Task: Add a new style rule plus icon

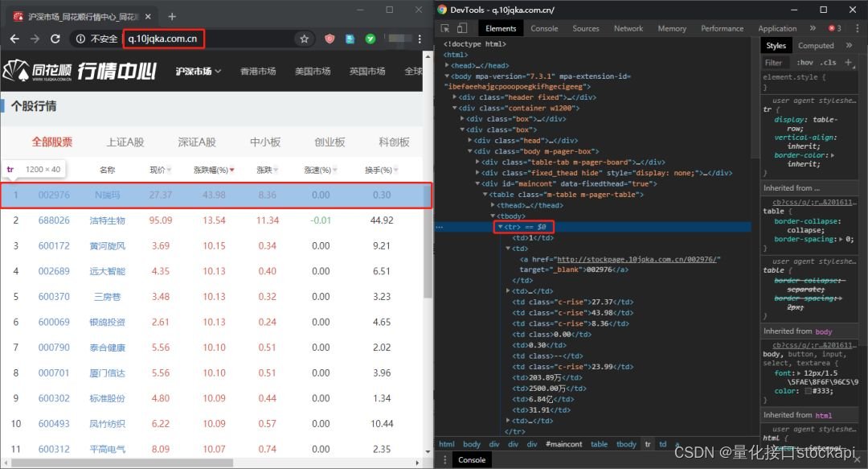Action: pos(848,62)
